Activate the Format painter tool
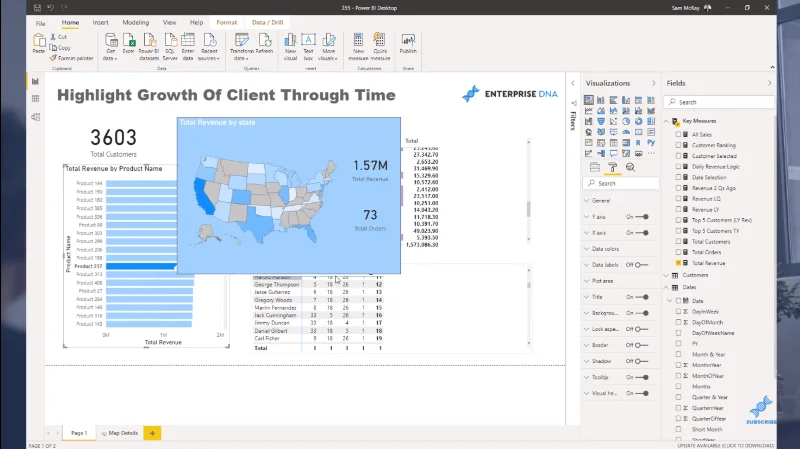 pyautogui.click(x=71, y=58)
